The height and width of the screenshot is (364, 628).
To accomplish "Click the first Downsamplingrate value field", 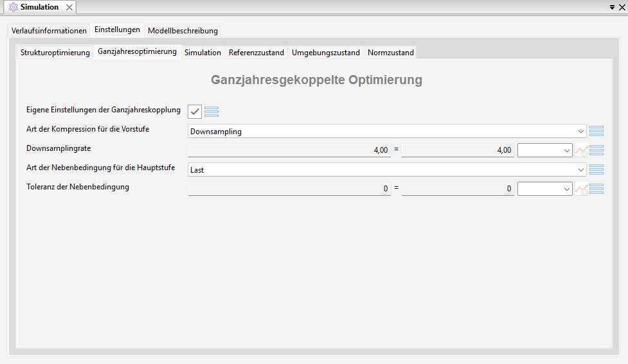I will click(289, 151).
